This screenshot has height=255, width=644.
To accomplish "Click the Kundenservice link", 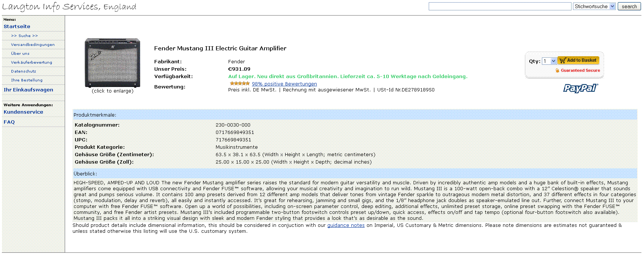I will pos(23,112).
